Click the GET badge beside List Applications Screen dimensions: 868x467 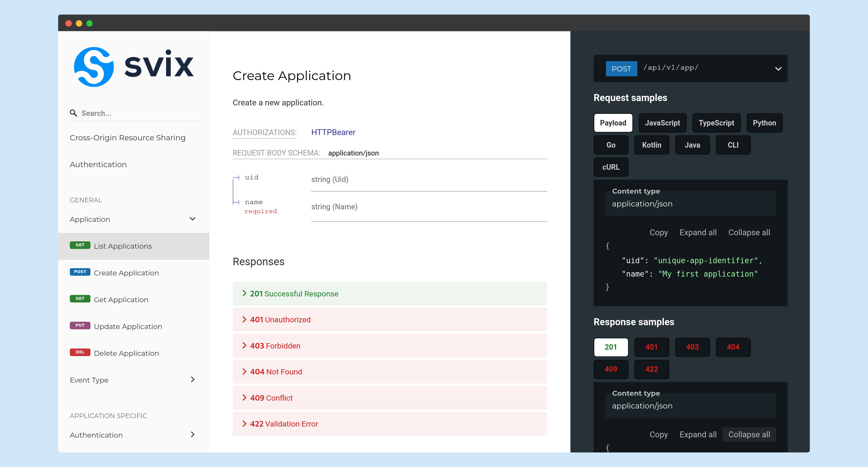pyautogui.click(x=80, y=245)
